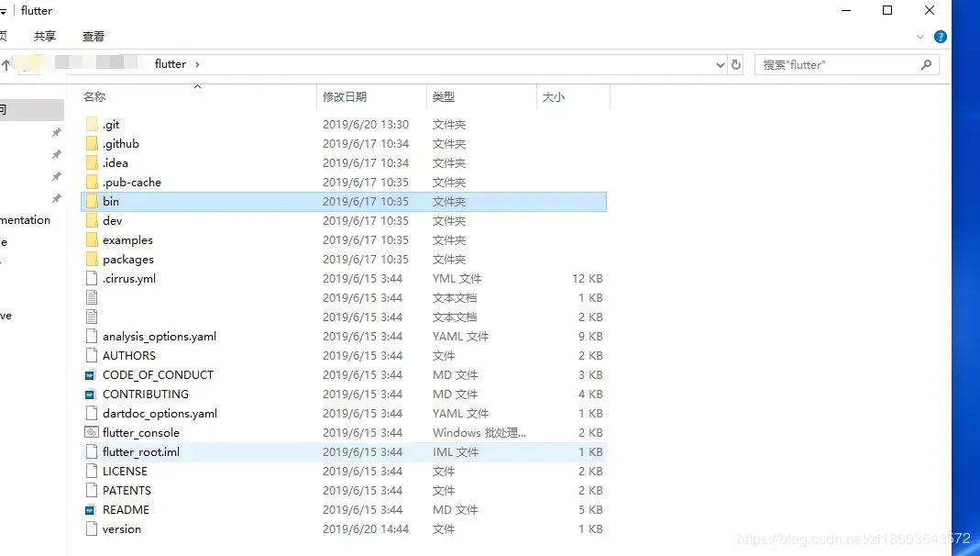Viewport: 980px width, 556px height.
Task: Click the AUTHORS file icon
Action: coord(92,356)
